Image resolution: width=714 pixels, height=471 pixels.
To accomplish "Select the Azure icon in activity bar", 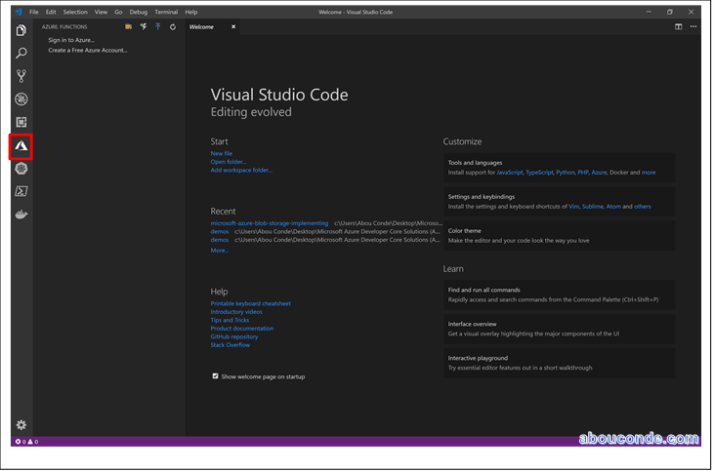I will click(21, 146).
